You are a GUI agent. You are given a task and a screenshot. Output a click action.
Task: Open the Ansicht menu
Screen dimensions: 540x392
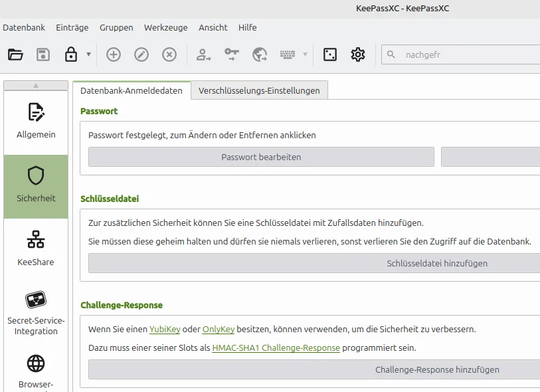click(213, 27)
